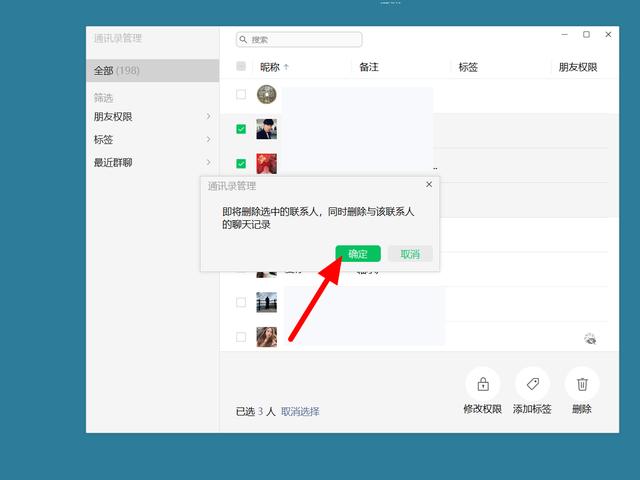Click the 取消选择 link at the bottom
This screenshot has width=640, height=480.
pos(300,411)
